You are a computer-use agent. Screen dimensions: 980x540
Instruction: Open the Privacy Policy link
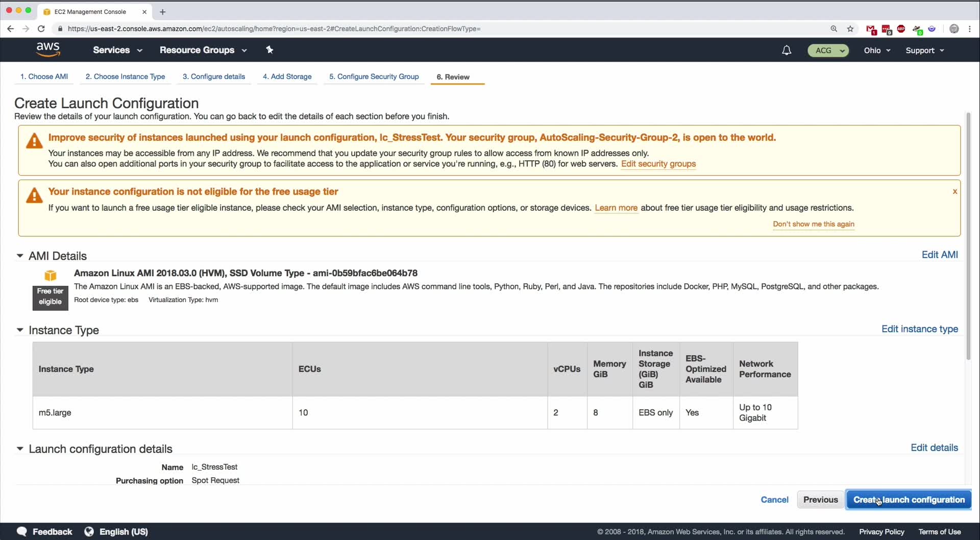coord(881,532)
